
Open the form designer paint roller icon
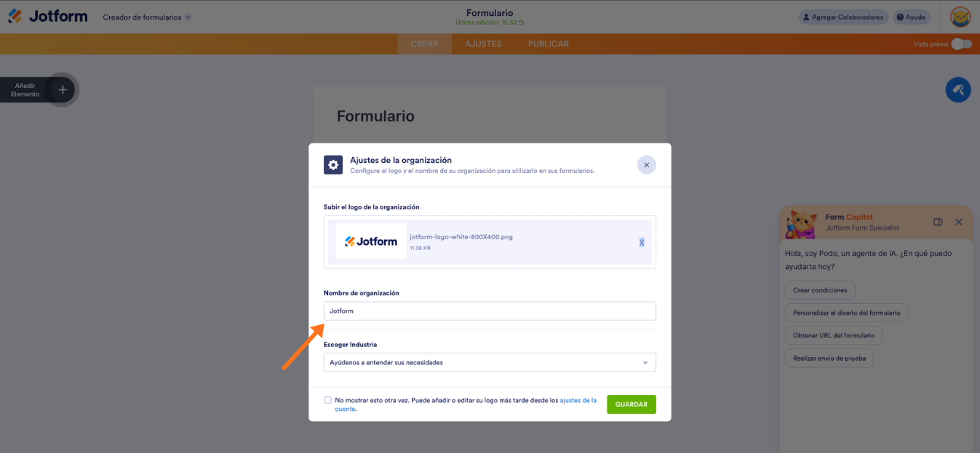coord(957,90)
